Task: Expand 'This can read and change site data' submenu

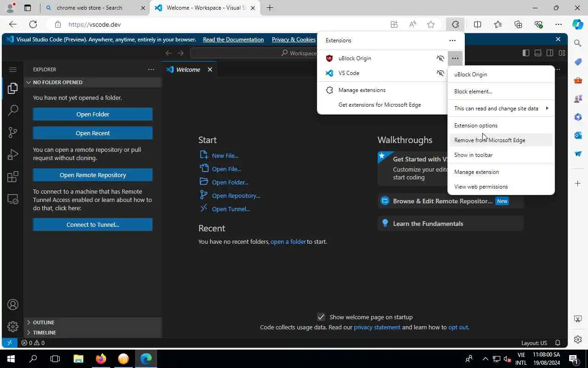Action: [501, 109]
